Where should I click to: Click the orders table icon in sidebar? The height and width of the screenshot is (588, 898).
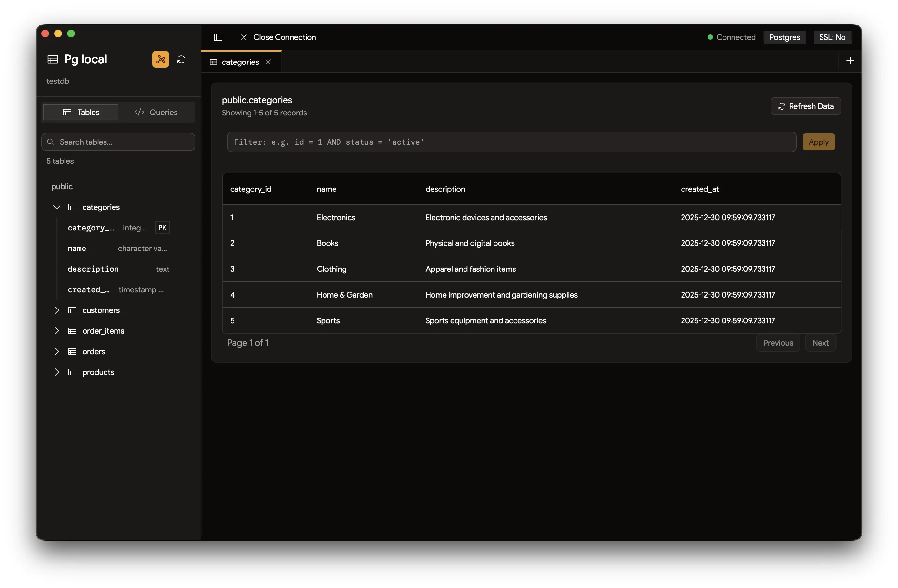[72, 351]
